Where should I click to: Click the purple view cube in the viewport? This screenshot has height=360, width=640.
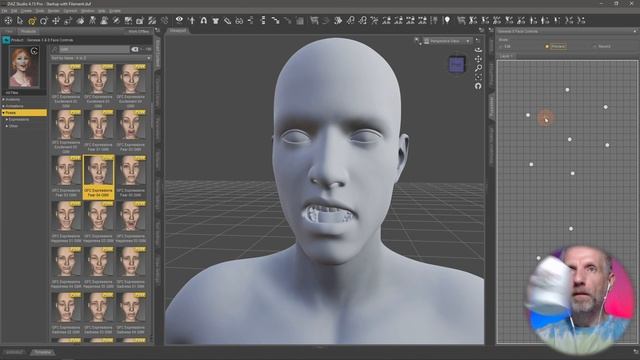click(457, 64)
